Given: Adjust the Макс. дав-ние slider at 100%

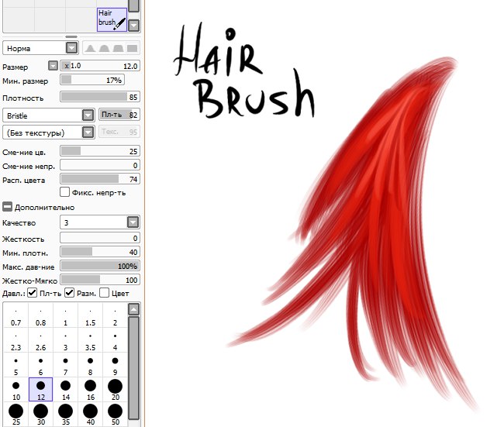Looking at the screenshot, I should [100, 266].
